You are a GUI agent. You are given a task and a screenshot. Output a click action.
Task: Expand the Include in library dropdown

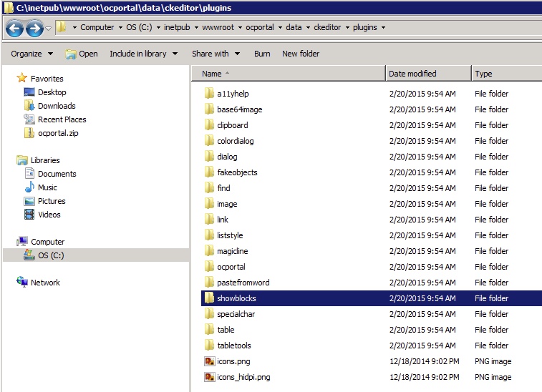click(142, 54)
